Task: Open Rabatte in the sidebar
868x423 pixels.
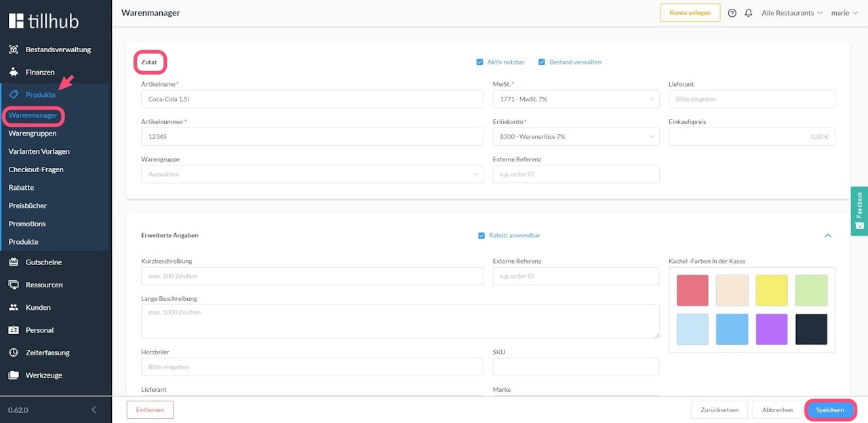Action: point(21,188)
